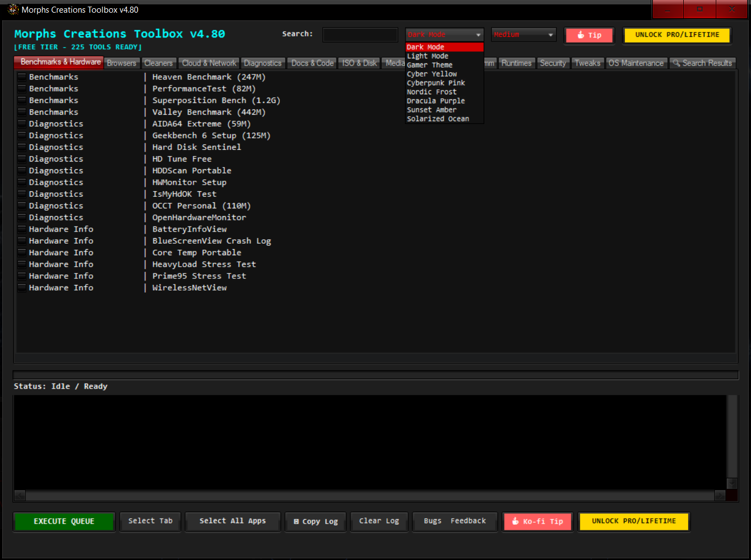This screenshot has width=751, height=560.
Task: Click the "HeavyLoad Stress Test" entry text
Action: coord(204,264)
